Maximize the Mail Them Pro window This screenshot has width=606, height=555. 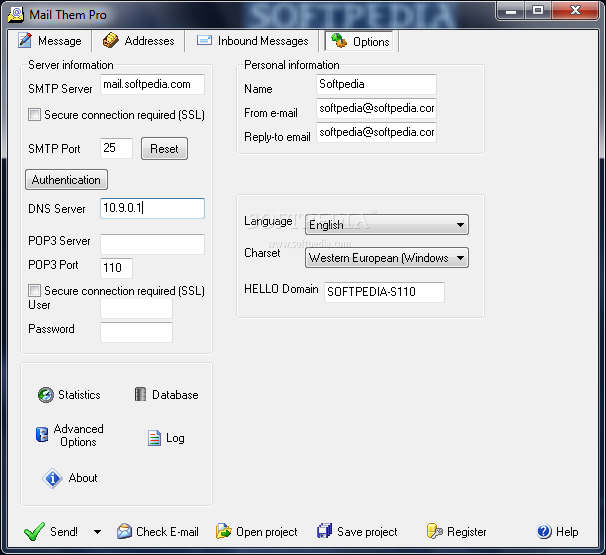click(538, 11)
